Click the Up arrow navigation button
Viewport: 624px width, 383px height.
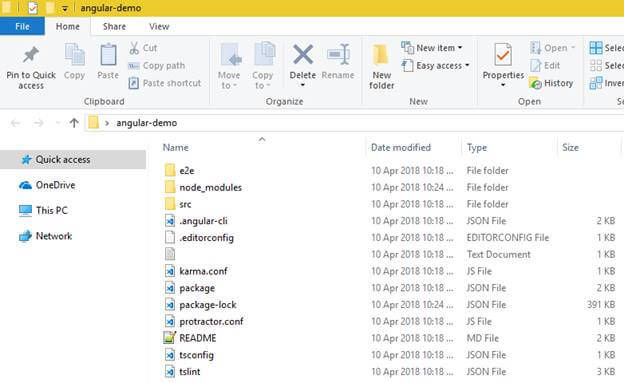pyautogui.click(x=74, y=123)
